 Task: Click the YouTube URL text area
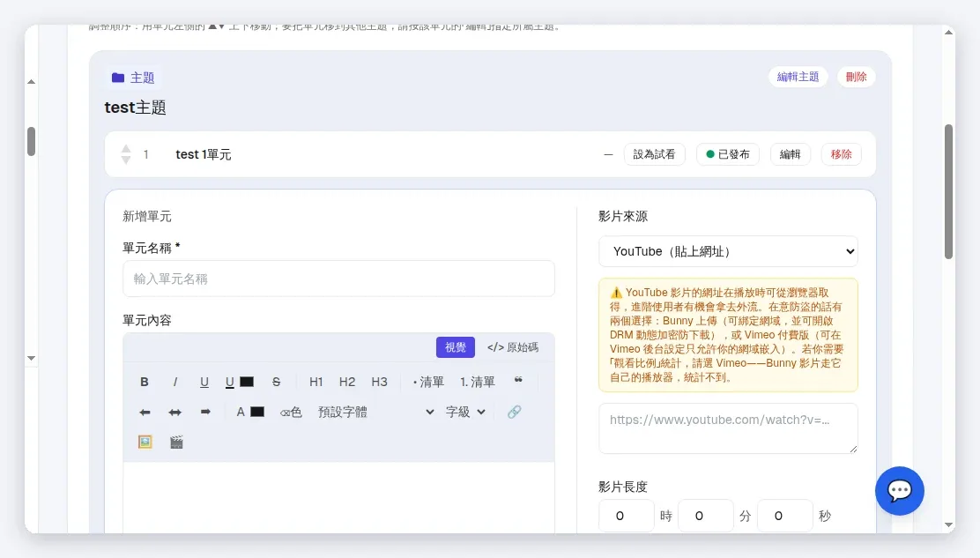coord(728,428)
